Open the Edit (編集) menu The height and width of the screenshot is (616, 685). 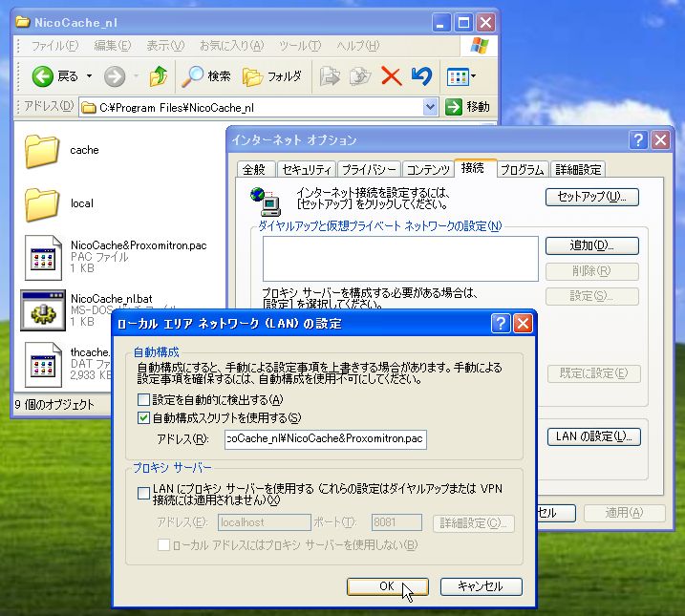click(x=113, y=46)
